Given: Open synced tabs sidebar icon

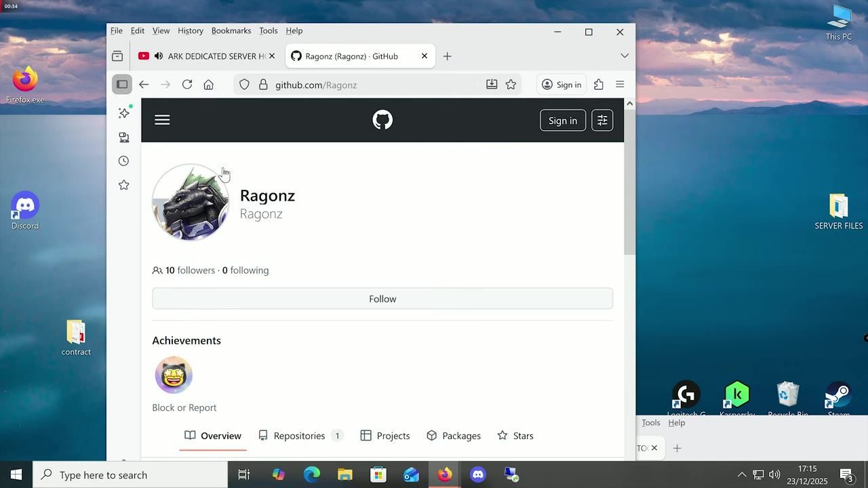Looking at the screenshot, I should pos(123,137).
